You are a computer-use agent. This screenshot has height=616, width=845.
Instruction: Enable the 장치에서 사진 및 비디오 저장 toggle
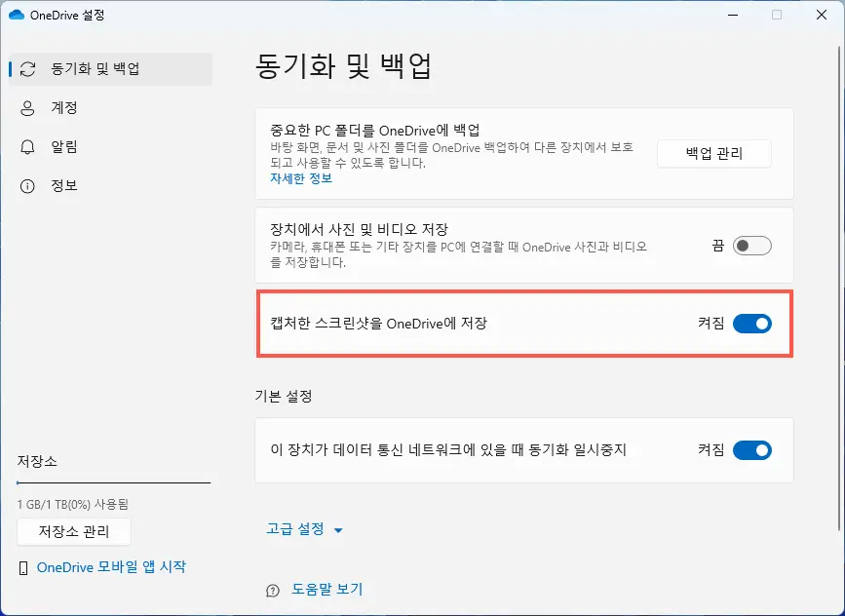751,247
